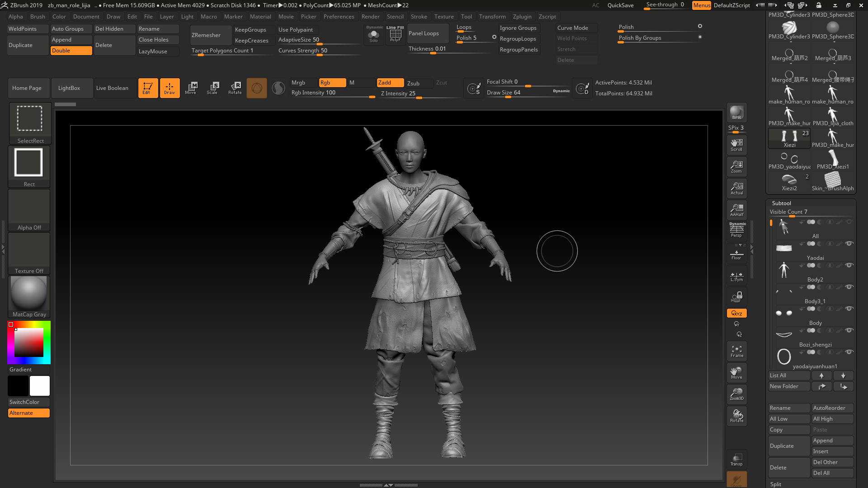Open the Render menu
This screenshot has height=488, width=868.
point(370,17)
